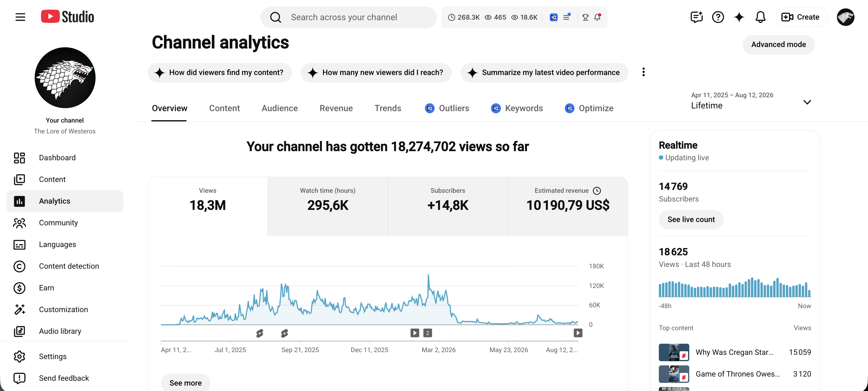Click the video marker at the chart's end
This screenshot has height=391, width=868.
[x=578, y=333]
